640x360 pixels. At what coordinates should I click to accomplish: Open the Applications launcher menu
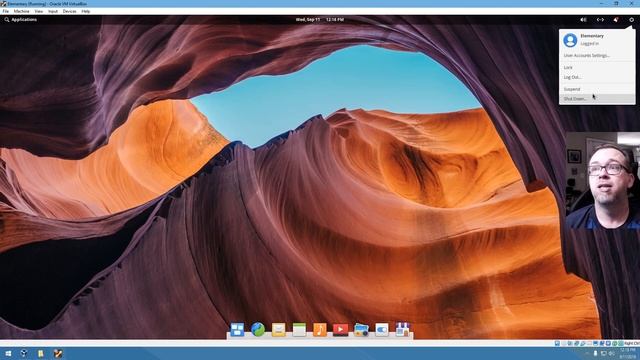20,20
